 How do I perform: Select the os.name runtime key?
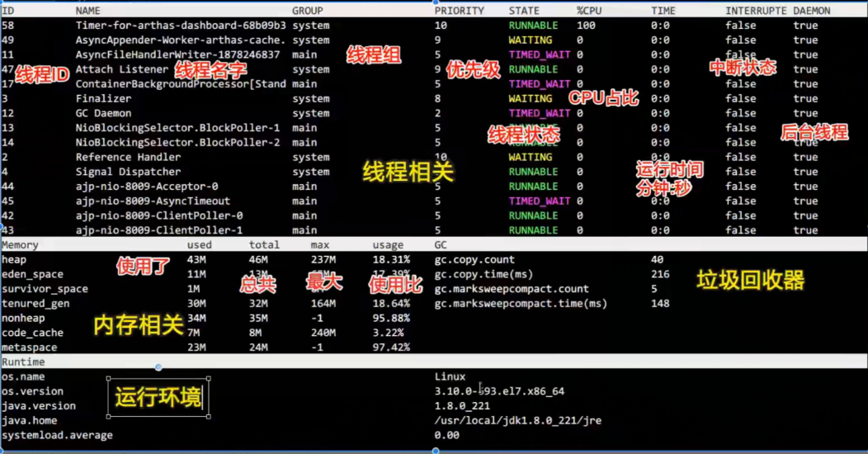pyautogui.click(x=23, y=376)
